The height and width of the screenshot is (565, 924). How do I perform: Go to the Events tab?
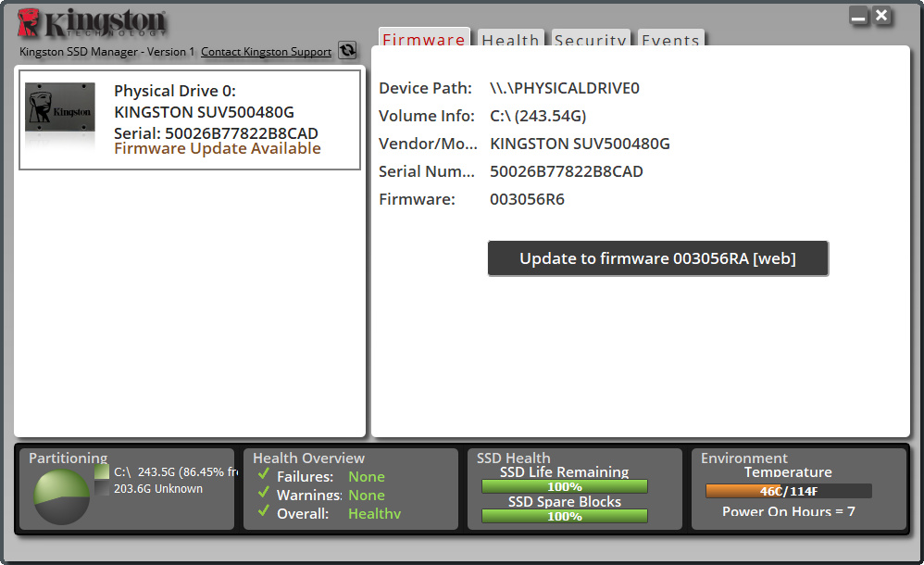pos(670,41)
